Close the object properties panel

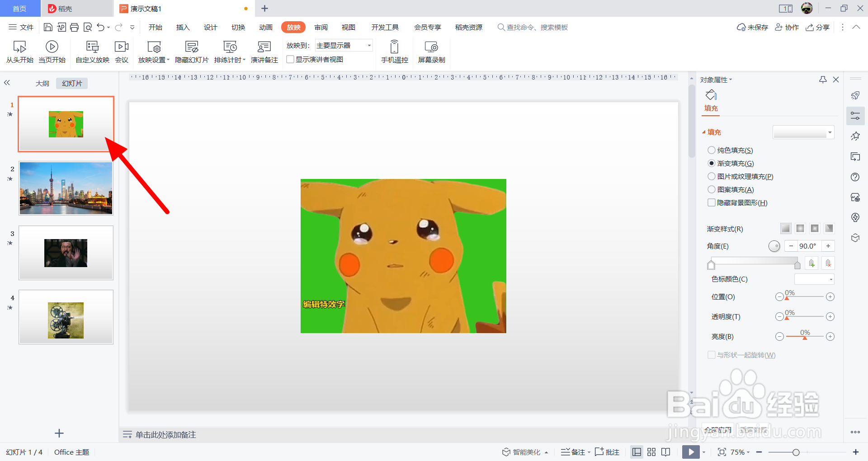coord(836,80)
